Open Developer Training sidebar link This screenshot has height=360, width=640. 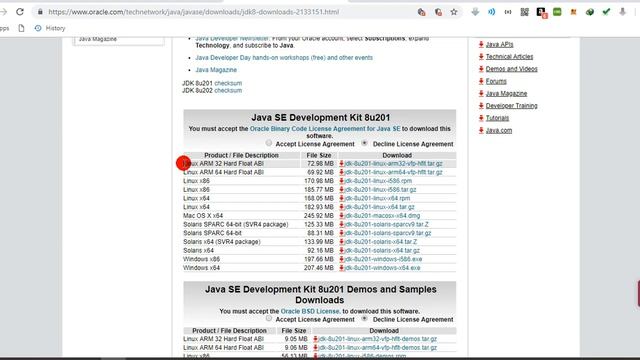click(511, 106)
